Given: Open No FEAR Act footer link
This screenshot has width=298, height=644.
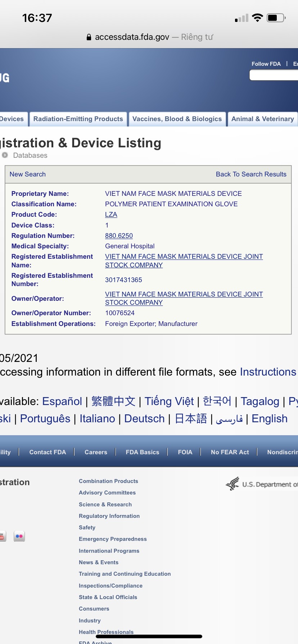Looking at the screenshot, I should 230,452.
